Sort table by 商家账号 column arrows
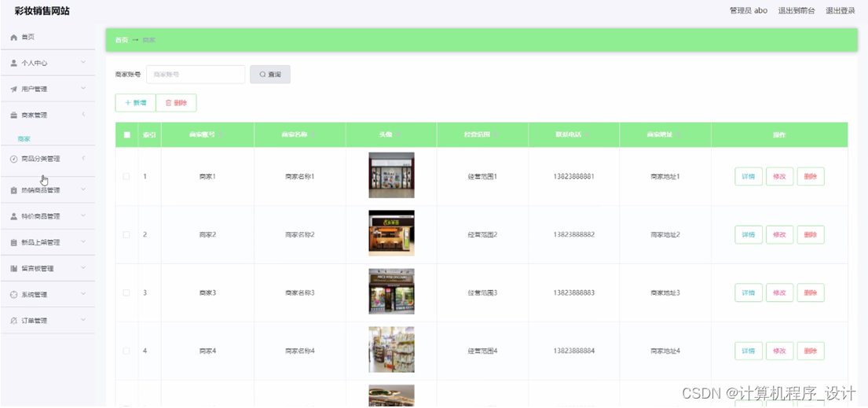This screenshot has width=868, height=408. tap(222, 134)
